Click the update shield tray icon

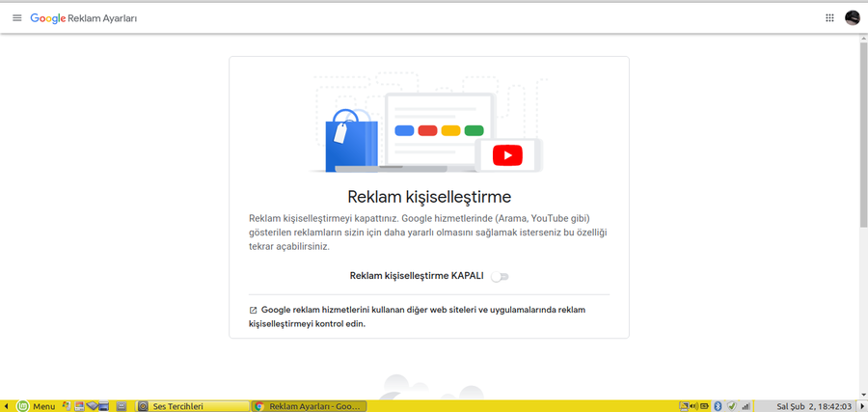point(732,406)
